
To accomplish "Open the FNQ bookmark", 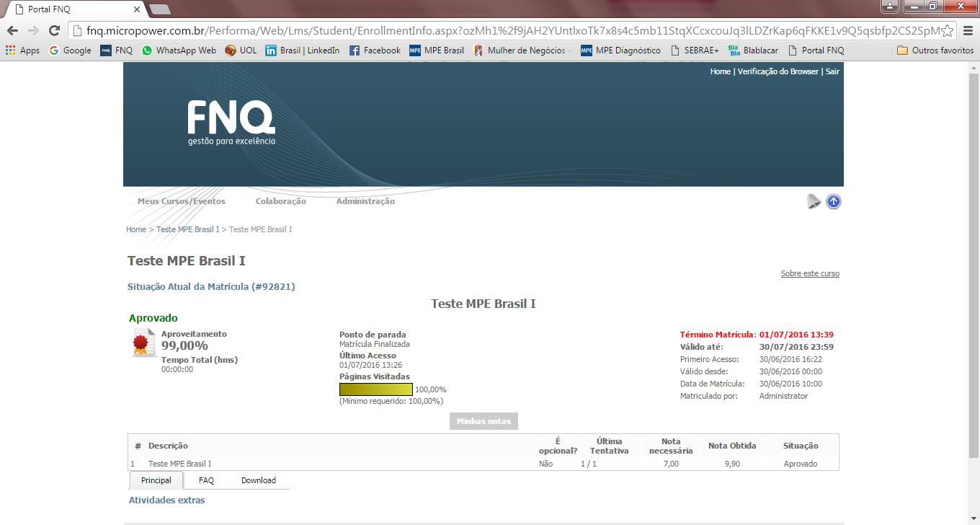I will (x=117, y=50).
